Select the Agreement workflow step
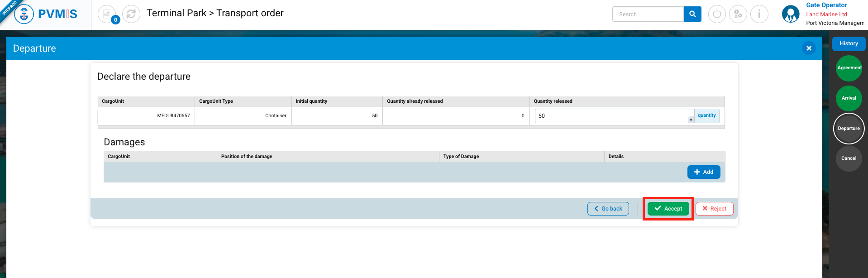This screenshot has width=868, height=278. (849, 68)
